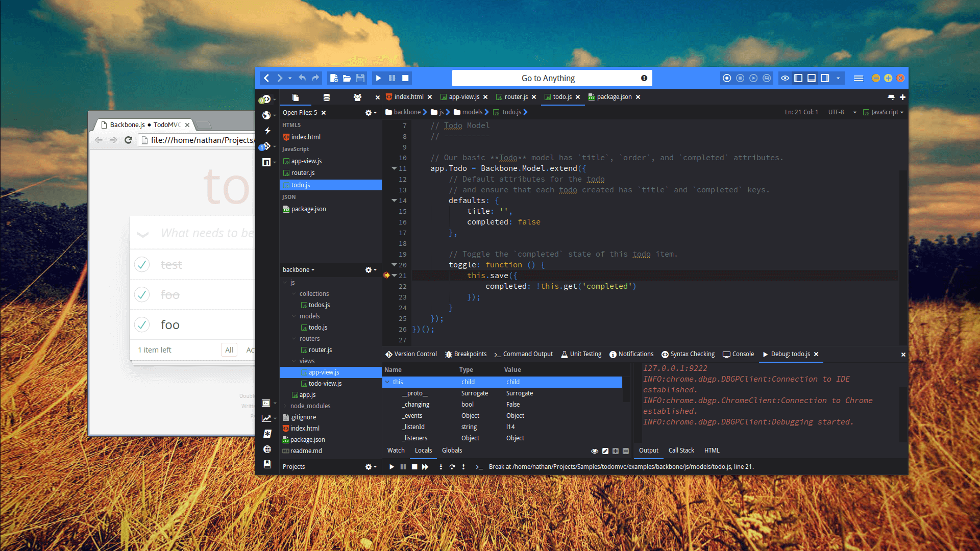Click backbone breadcrumb in editor path
980x551 pixels.
(x=403, y=112)
